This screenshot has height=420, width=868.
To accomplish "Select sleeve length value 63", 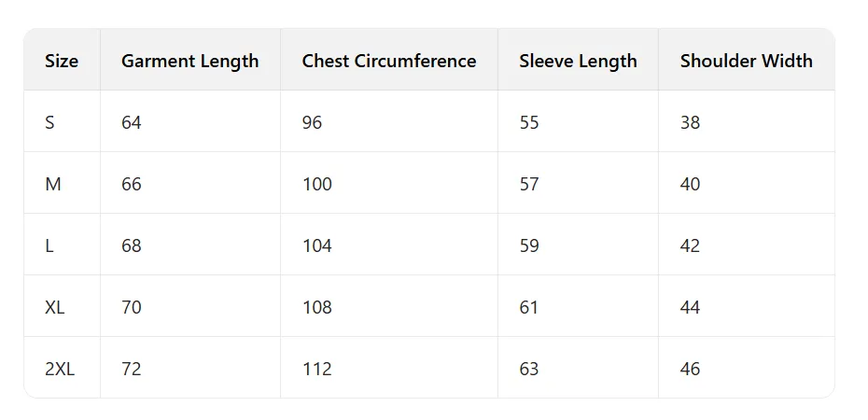I will tap(529, 369).
